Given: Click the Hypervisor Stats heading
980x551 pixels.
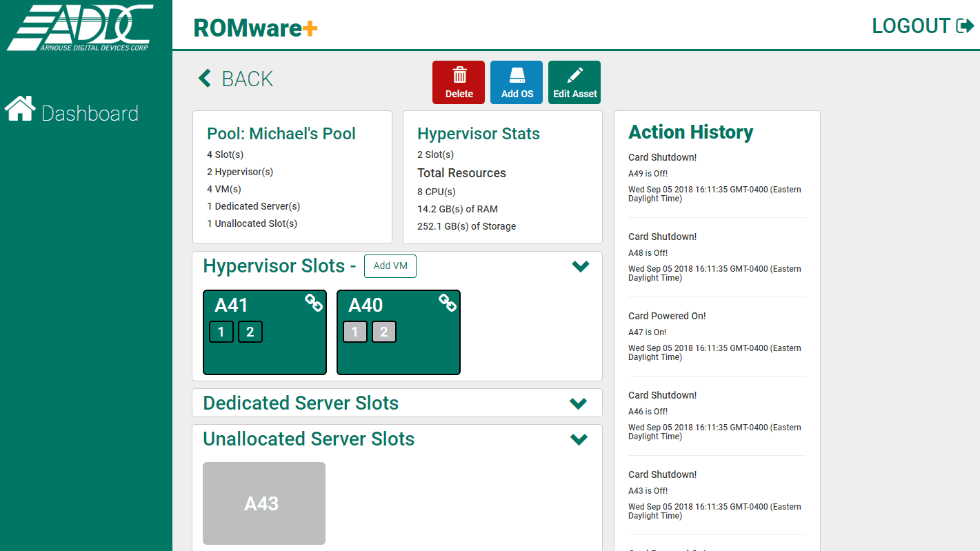Looking at the screenshot, I should pos(479,134).
